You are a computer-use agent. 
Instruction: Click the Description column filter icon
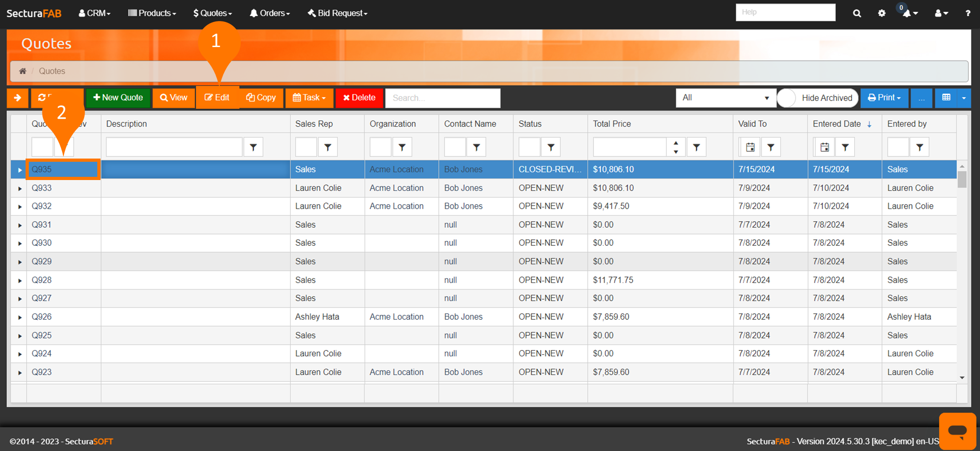tap(253, 147)
